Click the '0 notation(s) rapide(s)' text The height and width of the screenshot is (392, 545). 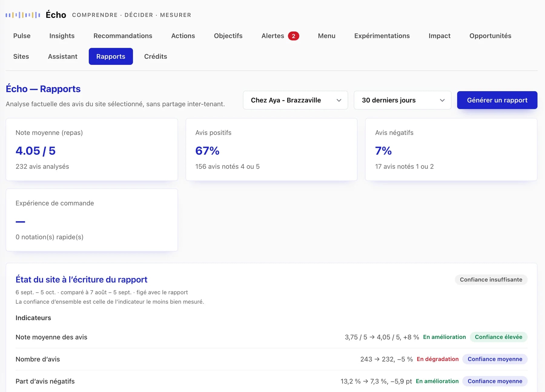point(50,237)
